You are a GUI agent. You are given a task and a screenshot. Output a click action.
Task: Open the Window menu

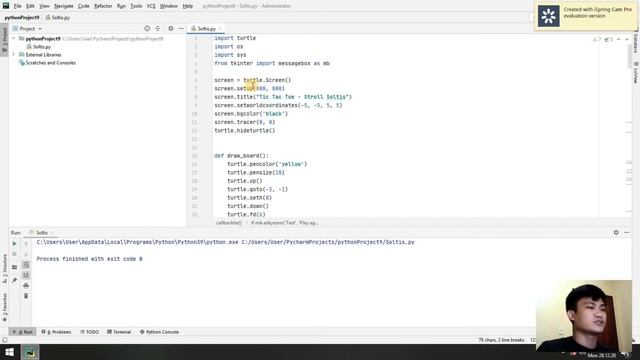click(169, 6)
